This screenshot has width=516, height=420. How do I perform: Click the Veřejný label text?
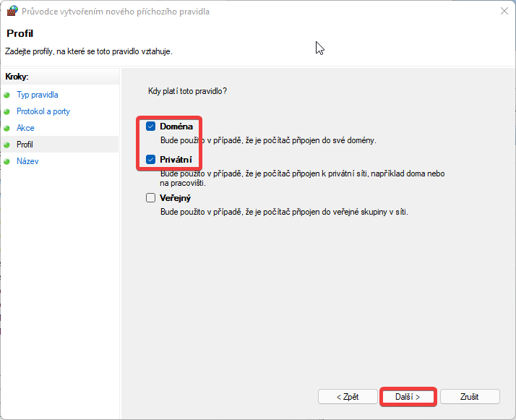tap(176, 198)
